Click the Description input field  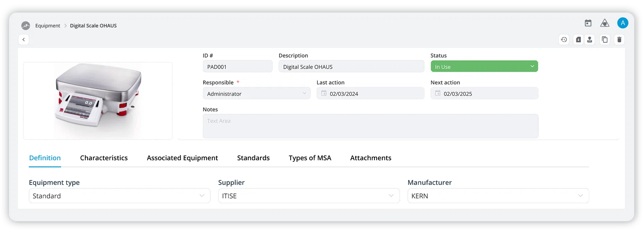click(351, 67)
